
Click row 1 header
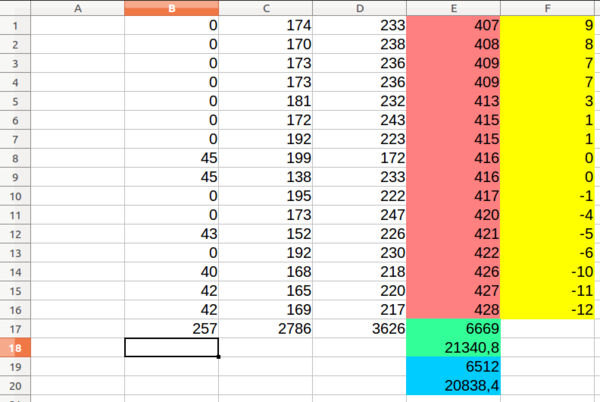pyautogui.click(x=15, y=26)
